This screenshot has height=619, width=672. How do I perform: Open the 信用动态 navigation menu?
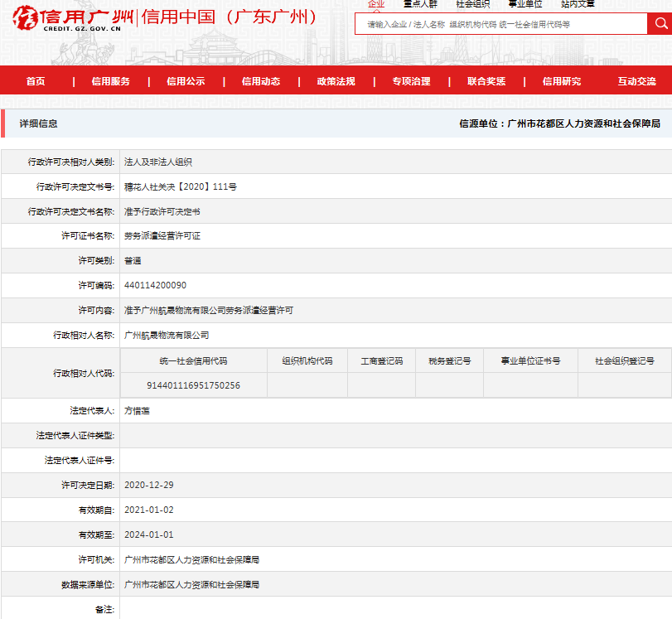pos(260,81)
